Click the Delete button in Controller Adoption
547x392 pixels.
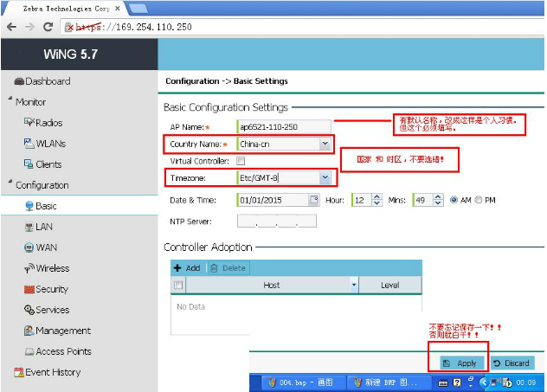(228, 268)
